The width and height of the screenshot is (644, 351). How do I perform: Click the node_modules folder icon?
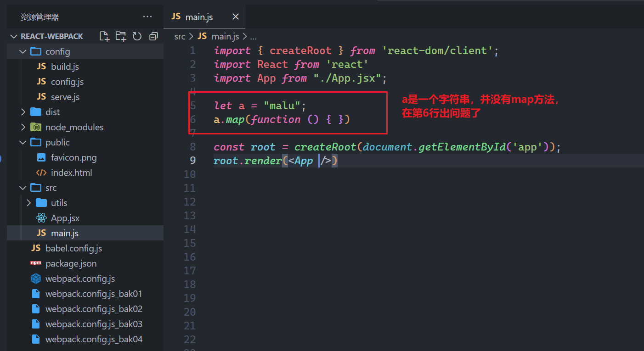point(36,127)
